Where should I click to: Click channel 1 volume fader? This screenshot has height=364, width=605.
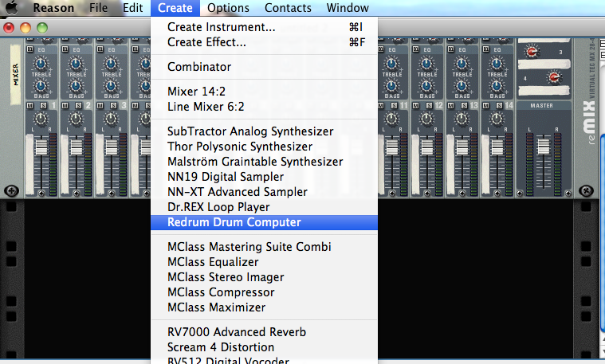tap(41, 147)
